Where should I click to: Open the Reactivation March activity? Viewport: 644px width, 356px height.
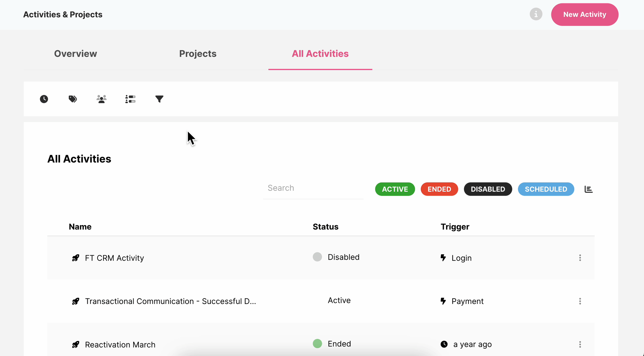[120, 345]
